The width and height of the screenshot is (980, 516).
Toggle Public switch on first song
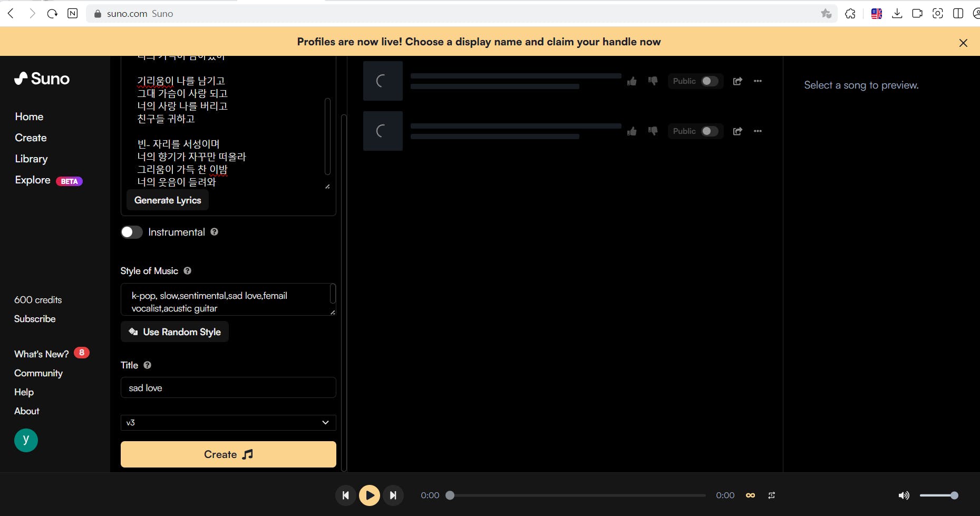[710, 81]
